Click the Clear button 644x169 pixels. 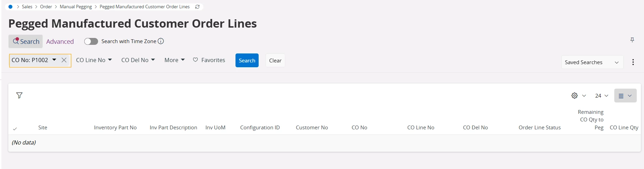pyautogui.click(x=275, y=60)
